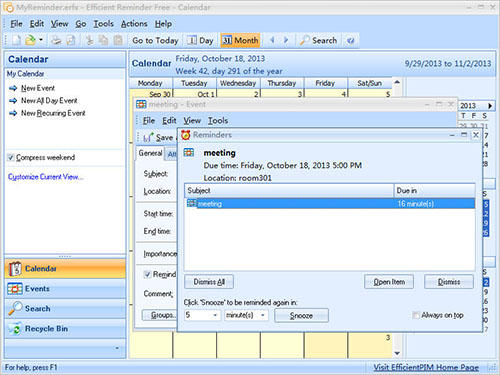
Task: Open the View menu in the main window
Action: [59, 24]
